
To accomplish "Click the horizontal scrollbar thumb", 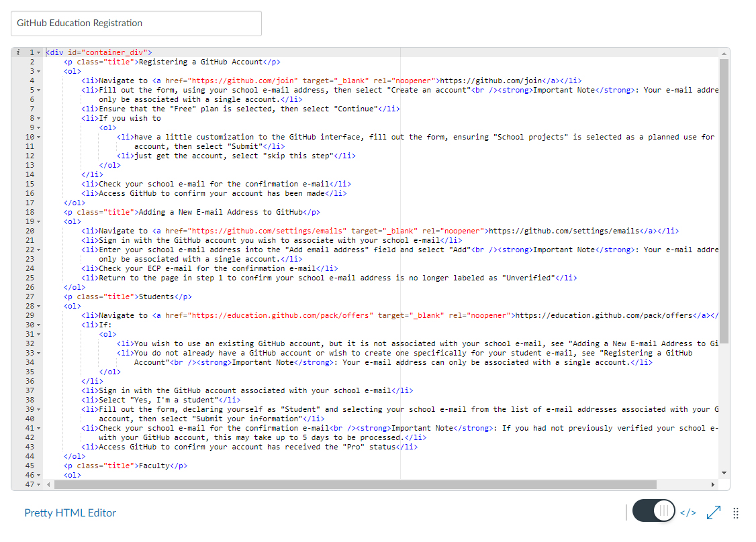I will pyautogui.click(x=355, y=485).
